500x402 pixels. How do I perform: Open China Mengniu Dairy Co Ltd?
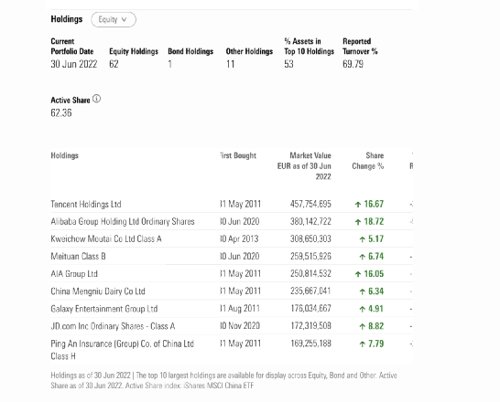[98, 291]
